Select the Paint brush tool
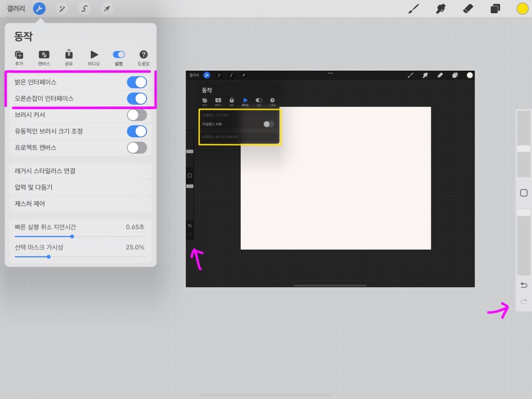Image resolution: width=532 pixels, height=399 pixels. (414, 8)
